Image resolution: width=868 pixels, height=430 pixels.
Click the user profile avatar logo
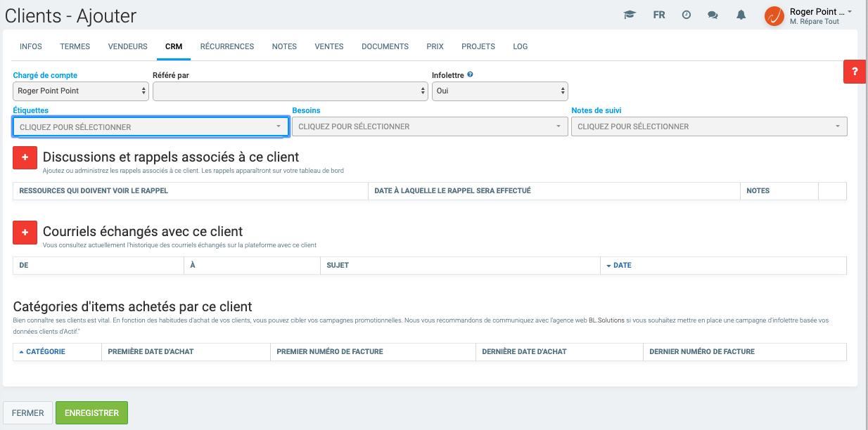774,15
